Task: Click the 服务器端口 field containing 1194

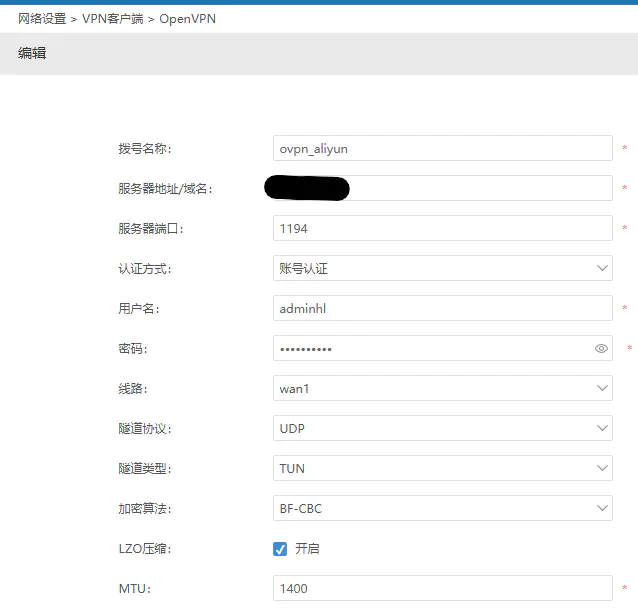Action: click(x=442, y=228)
